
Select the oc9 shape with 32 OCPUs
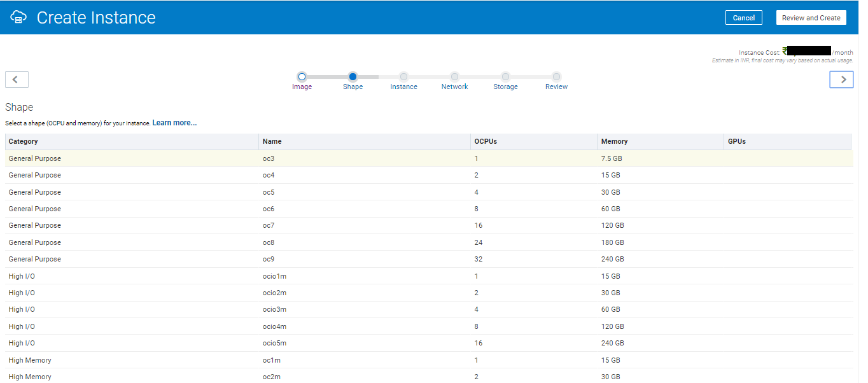click(x=269, y=258)
